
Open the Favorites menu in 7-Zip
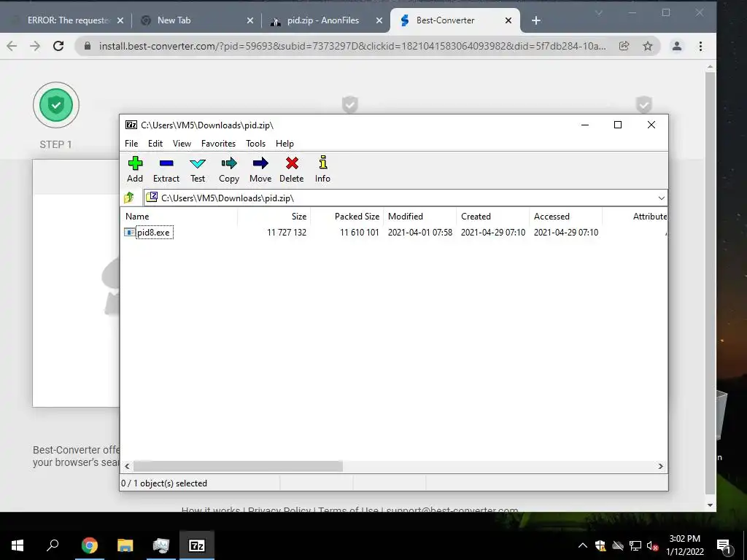click(x=218, y=144)
